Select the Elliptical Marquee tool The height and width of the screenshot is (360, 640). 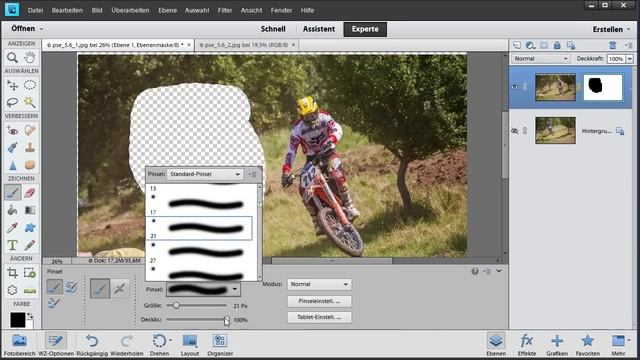[29, 85]
